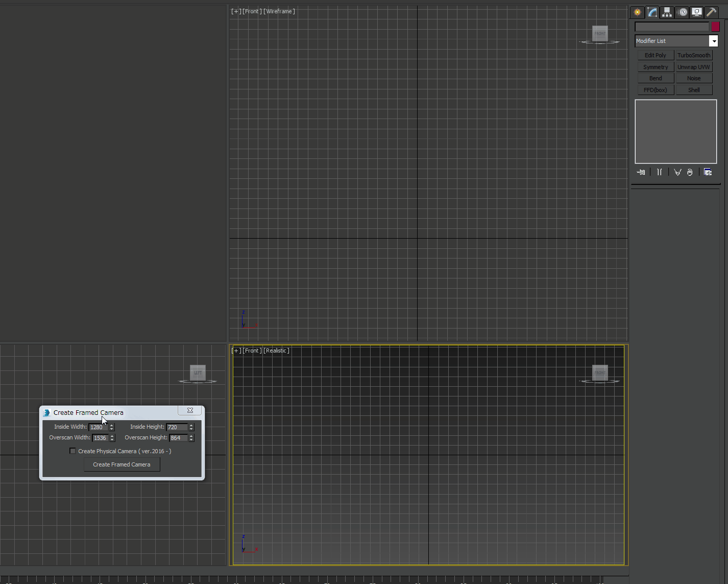728x584 pixels.
Task: Pin the modifier stack
Action: [x=640, y=172]
